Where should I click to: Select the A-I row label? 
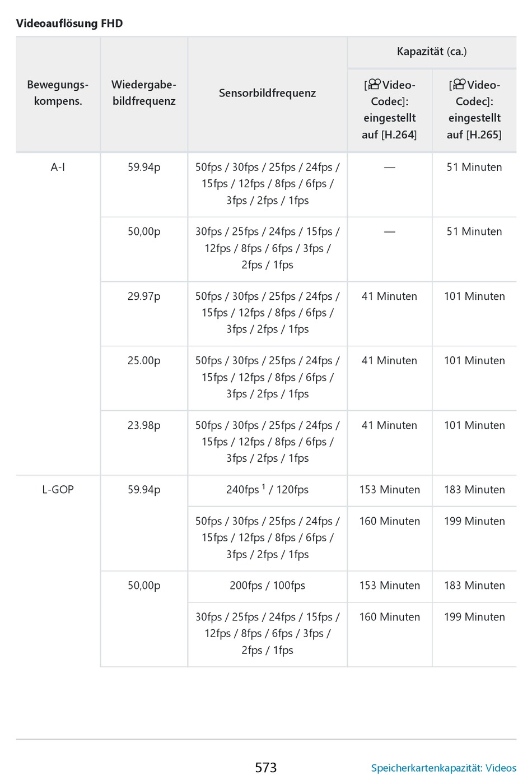pyautogui.click(x=58, y=167)
